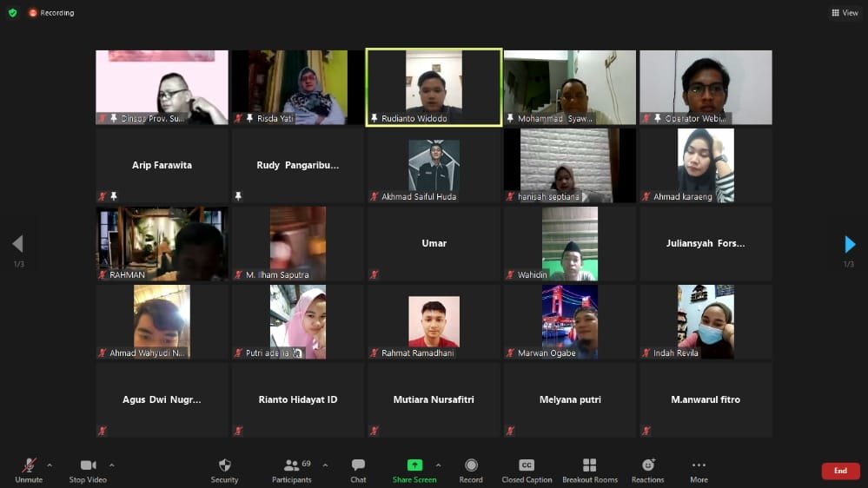Select Akhmad Saiful Huda's tile
868x488 pixels.
434,166
